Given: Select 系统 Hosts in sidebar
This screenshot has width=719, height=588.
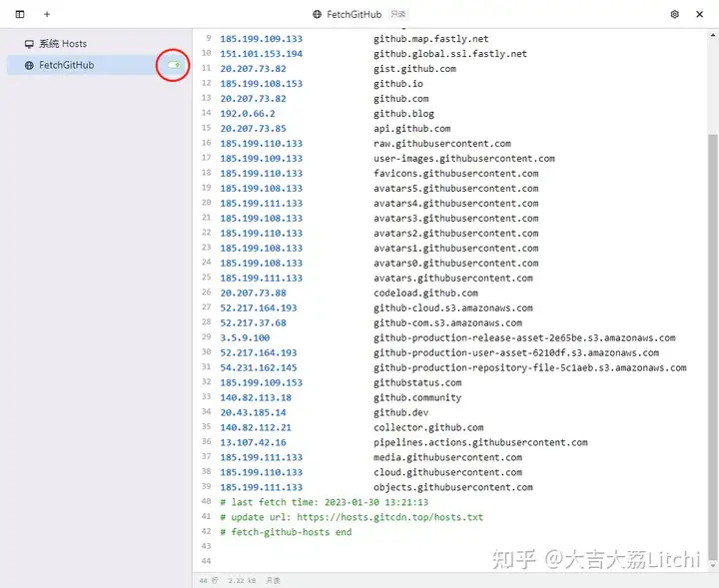Looking at the screenshot, I should point(63,44).
